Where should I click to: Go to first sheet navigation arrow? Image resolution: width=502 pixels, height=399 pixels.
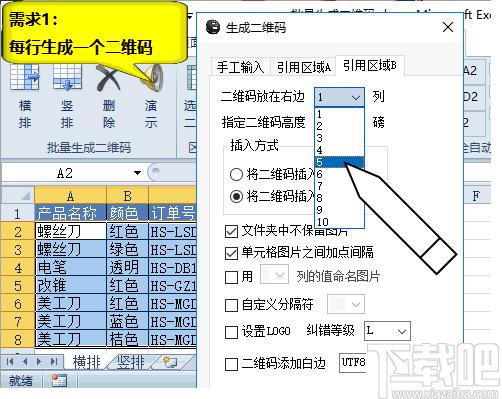[10, 361]
